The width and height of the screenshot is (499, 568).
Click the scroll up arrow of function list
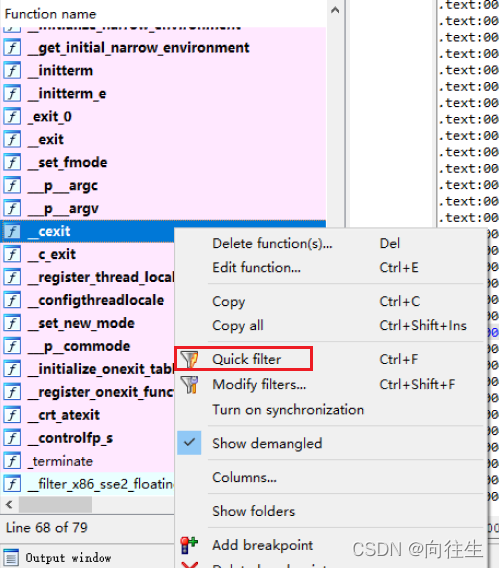point(335,10)
